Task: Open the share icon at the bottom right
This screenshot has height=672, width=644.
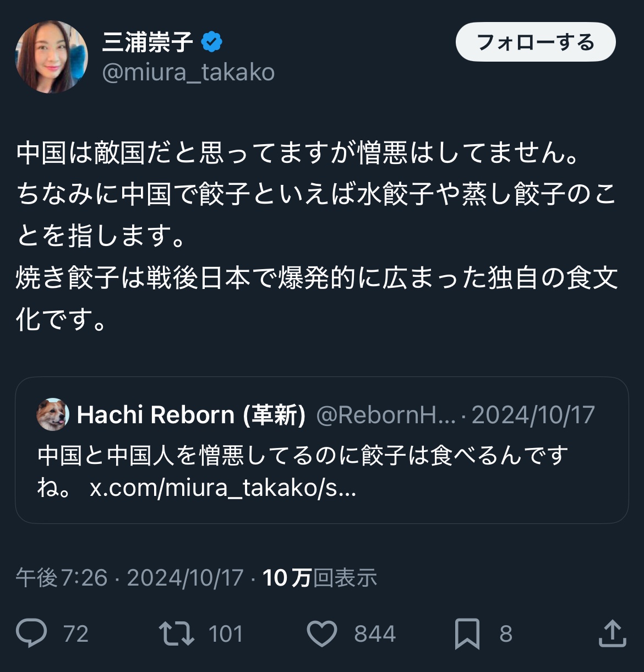Action: [612, 633]
